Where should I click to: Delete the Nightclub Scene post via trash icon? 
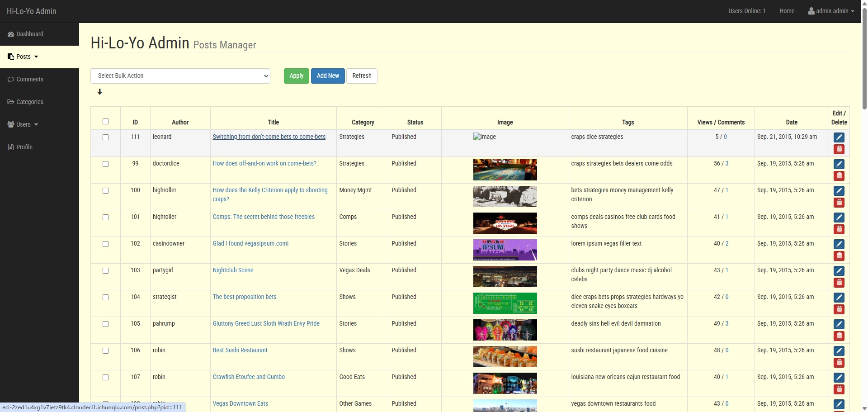(x=839, y=283)
